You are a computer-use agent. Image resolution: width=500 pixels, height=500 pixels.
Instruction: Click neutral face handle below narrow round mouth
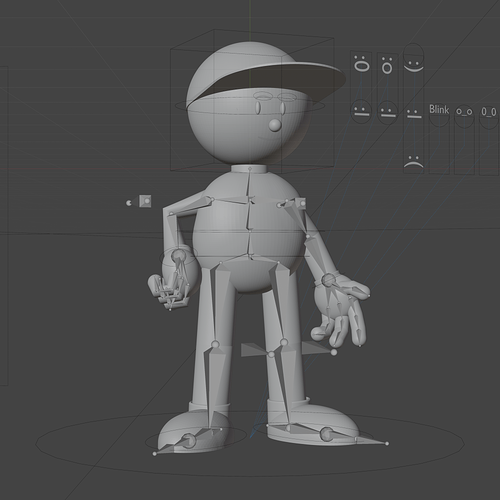[x=387, y=112]
